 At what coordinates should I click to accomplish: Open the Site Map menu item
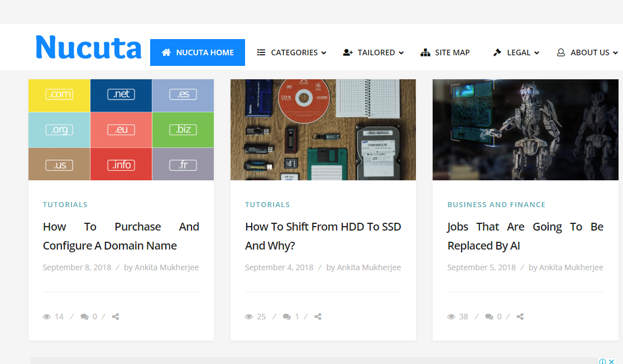pyautogui.click(x=445, y=52)
